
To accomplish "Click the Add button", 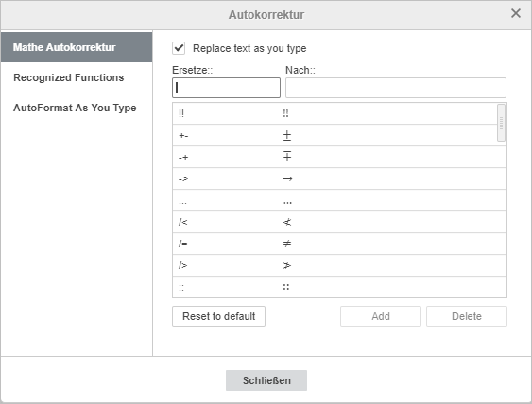I will click(x=381, y=316).
